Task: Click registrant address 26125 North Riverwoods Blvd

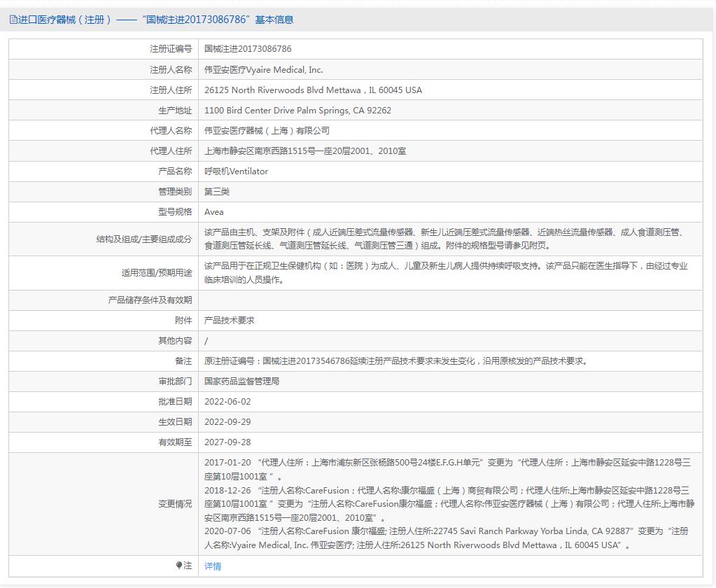Action: tap(313, 90)
